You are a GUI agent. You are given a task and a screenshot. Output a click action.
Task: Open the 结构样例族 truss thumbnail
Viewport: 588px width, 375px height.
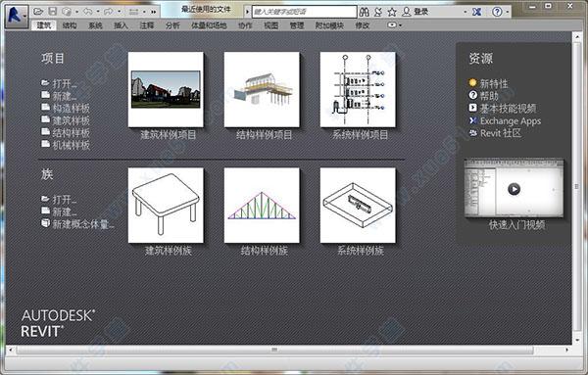[x=262, y=206]
